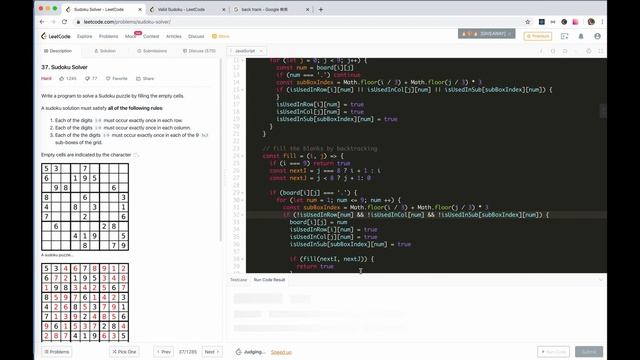Screen dimensions: 640x360
Task: Click the first icon of the editor toolbar row
Action: coord(541,51)
